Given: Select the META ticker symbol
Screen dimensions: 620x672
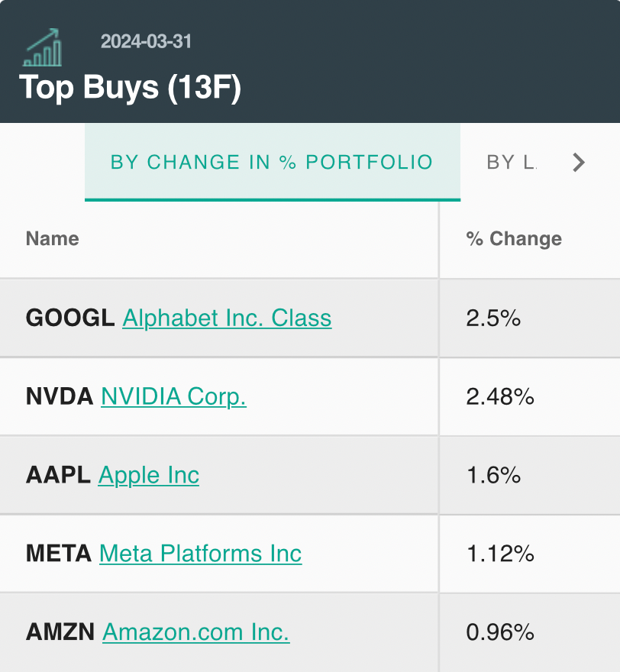Looking at the screenshot, I should [59, 554].
